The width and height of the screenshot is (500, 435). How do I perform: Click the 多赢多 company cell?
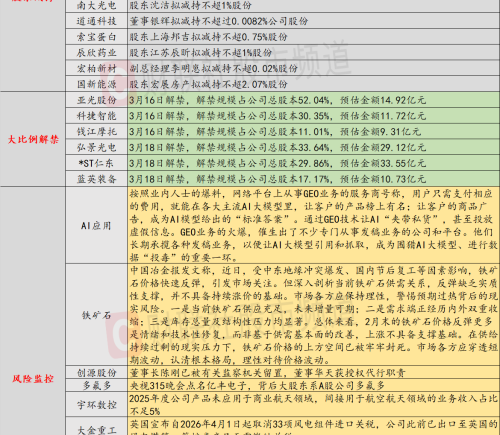point(96,386)
